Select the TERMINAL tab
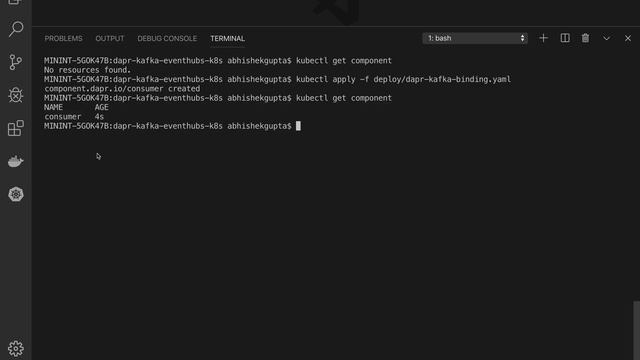Viewport: 640px width, 360px height. pos(227,38)
